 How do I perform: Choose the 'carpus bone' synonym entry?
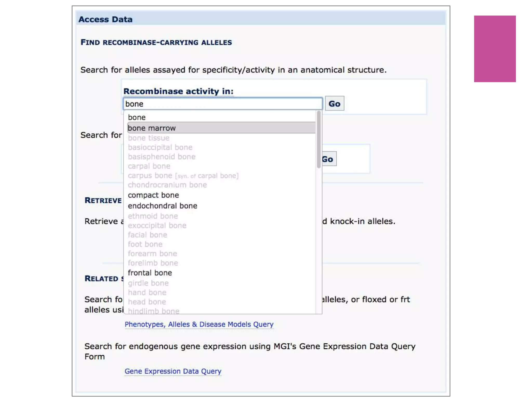click(183, 176)
